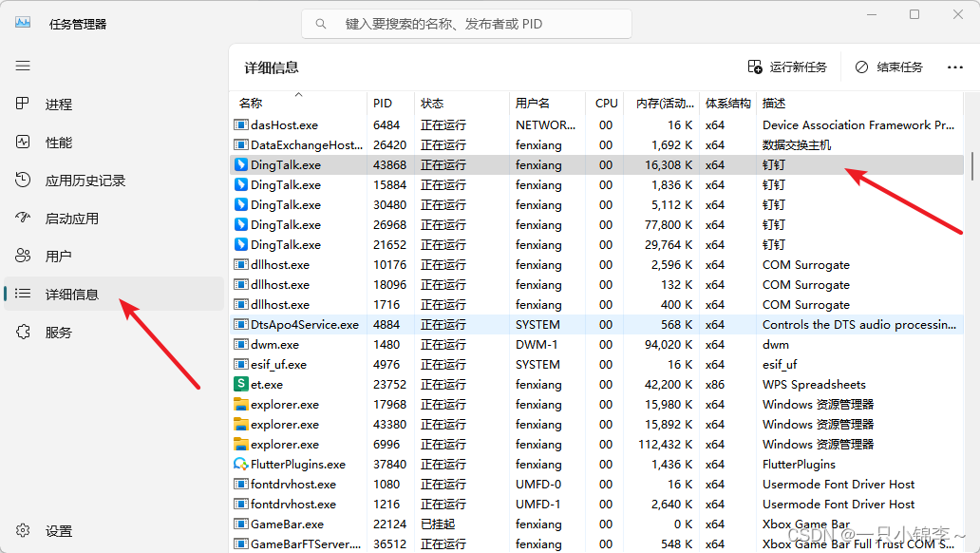The height and width of the screenshot is (553, 980).
Task: Click the DingTalk icon for PID 43868
Action: tap(240, 165)
